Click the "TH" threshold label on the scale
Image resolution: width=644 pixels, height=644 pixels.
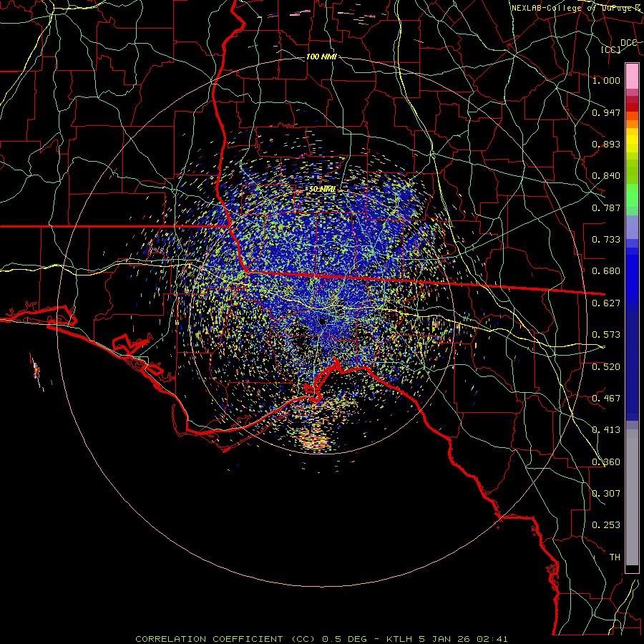click(615, 557)
